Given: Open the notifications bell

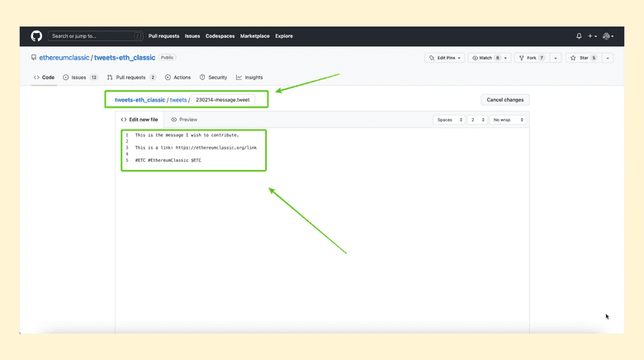Looking at the screenshot, I should (x=579, y=36).
